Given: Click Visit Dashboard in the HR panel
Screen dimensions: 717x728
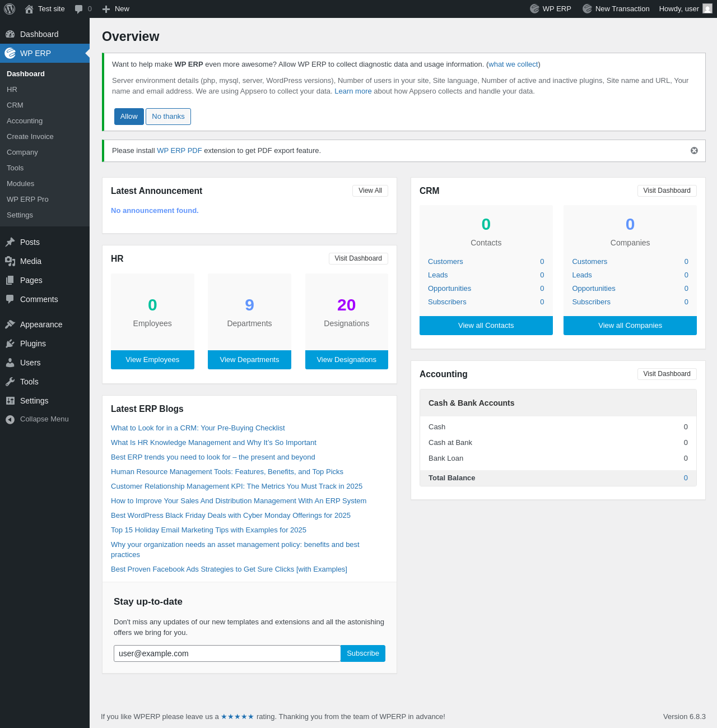Looking at the screenshot, I should tap(358, 258).
